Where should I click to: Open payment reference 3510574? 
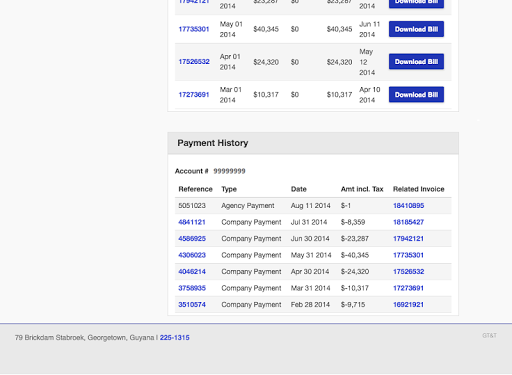pyautogui.click(x=192, y=305)
